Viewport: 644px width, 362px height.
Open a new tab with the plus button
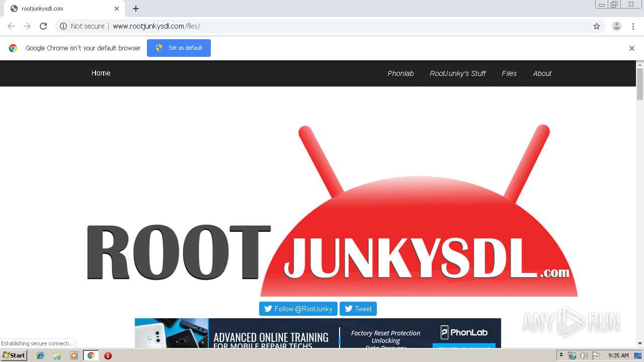(x=136, y=9)
